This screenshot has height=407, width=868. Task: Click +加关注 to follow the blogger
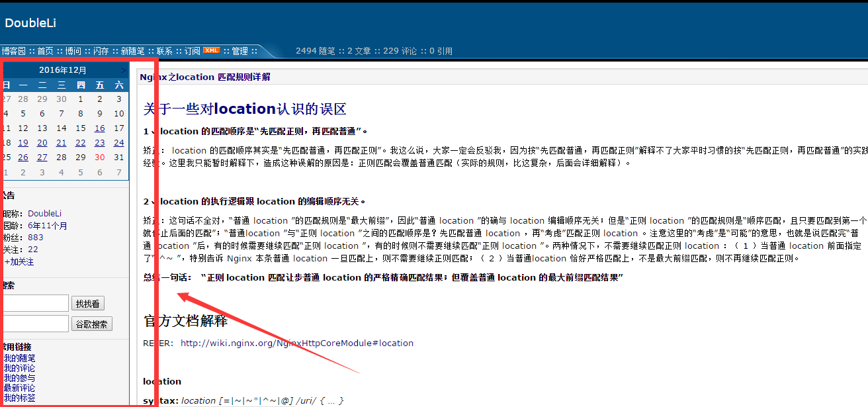(x=19, y=261)
